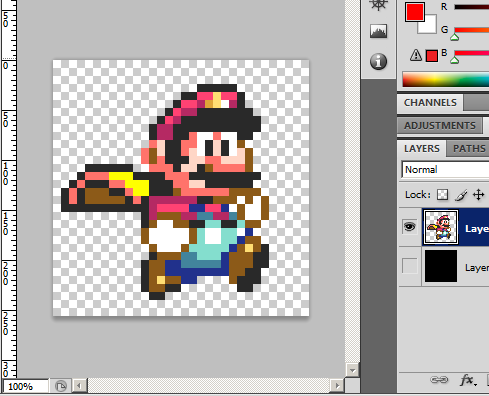Open the Histogram panel icon
This screenshot has width=489, height=396.
(x=378, y=31)
